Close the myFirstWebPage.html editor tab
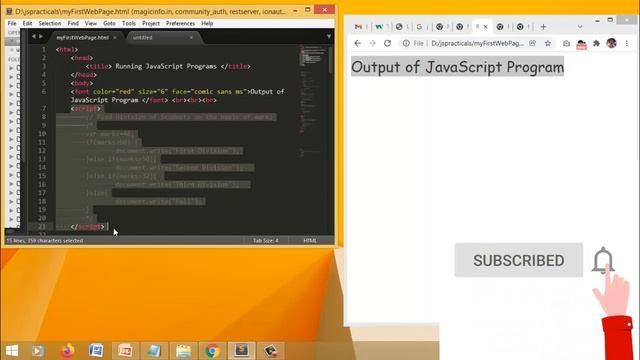 point(115,38)
